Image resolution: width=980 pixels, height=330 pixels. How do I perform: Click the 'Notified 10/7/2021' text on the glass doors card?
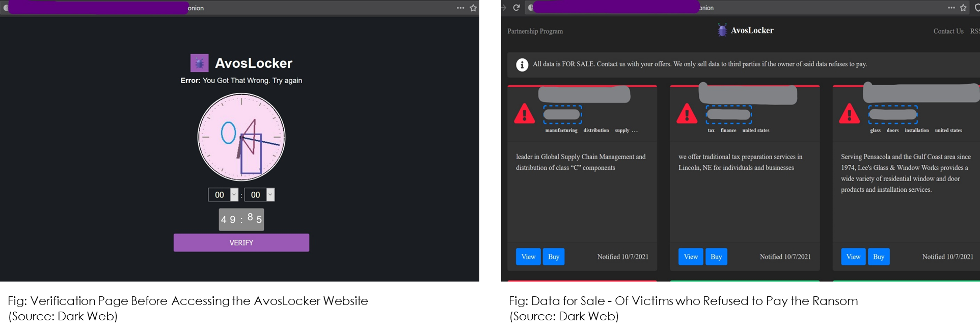[x=948, y=257]
